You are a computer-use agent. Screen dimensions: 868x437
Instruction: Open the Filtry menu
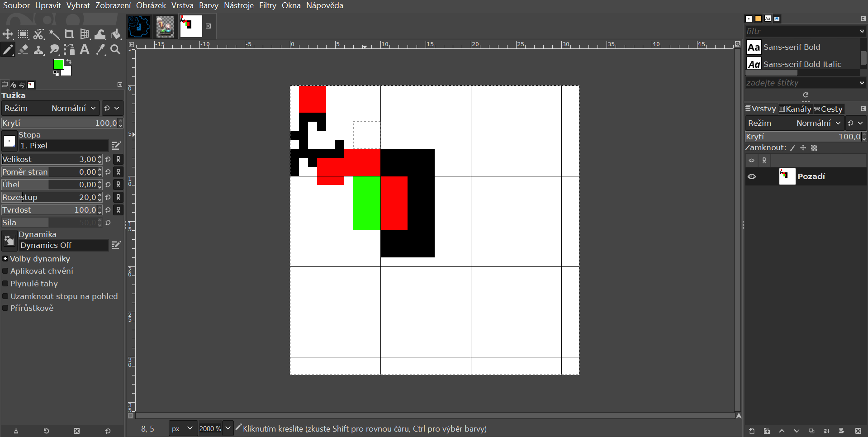coord(267,5)
